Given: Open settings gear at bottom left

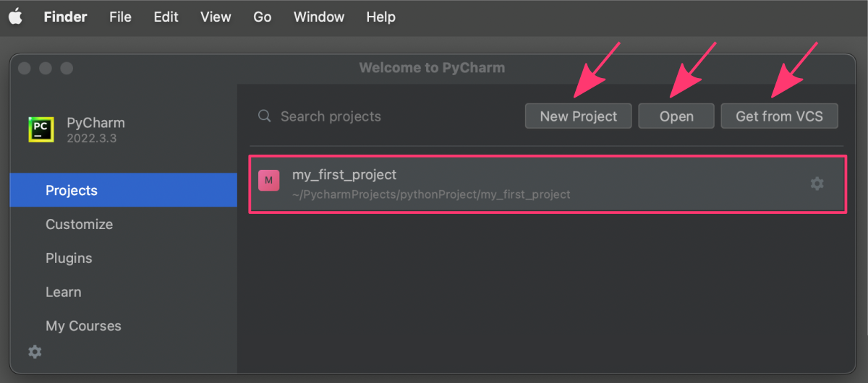Looking at the screenshot, I should (x=35, y=352).
